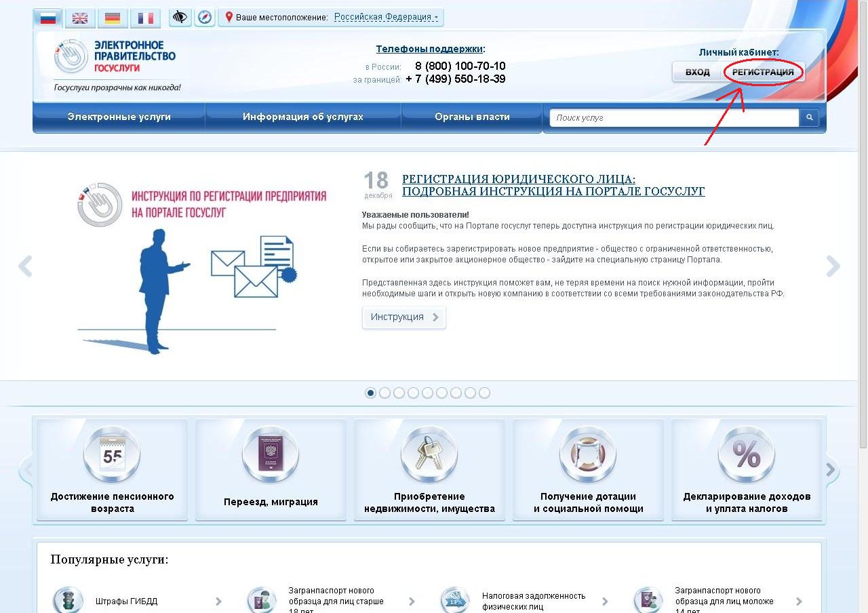Open Достижение пенсионного возраста calendar icon
868x613 pixels.
coord(112,454)
